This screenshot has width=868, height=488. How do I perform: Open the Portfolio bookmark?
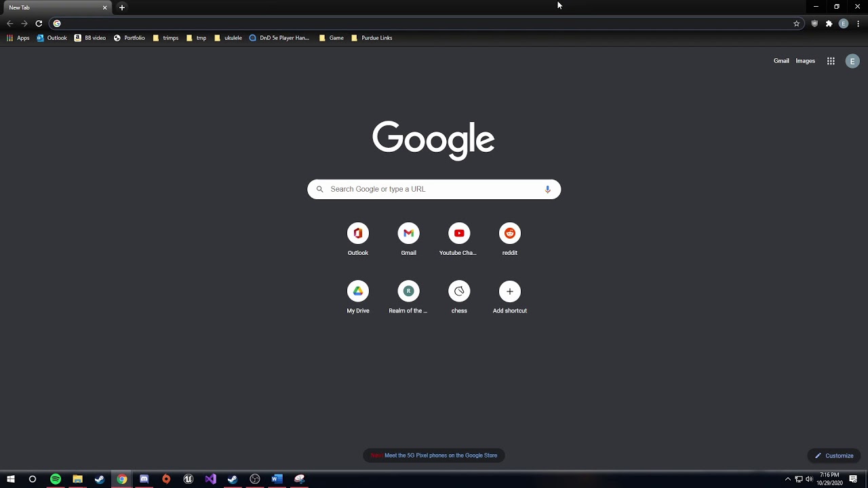point(130,38)
